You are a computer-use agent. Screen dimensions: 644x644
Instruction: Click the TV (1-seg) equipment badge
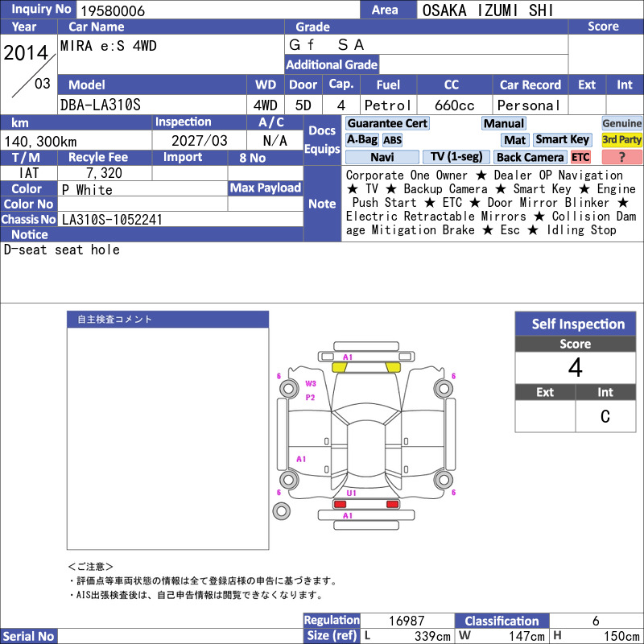coord(456,157)
